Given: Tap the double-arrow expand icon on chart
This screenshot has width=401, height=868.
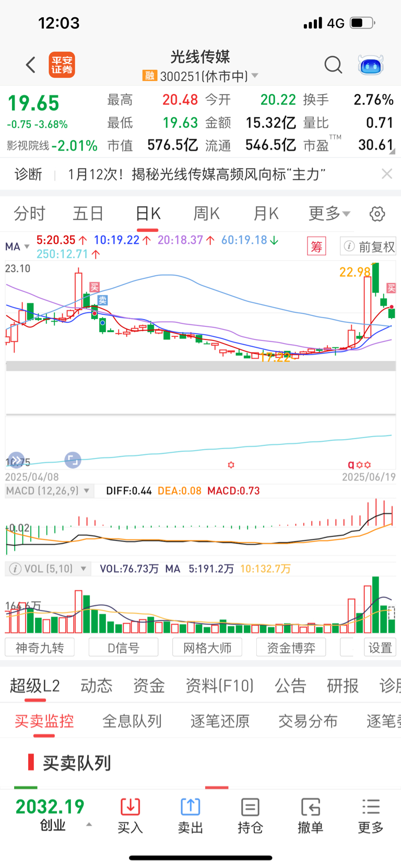Looking at the screenshot, I should click(16, 460).
